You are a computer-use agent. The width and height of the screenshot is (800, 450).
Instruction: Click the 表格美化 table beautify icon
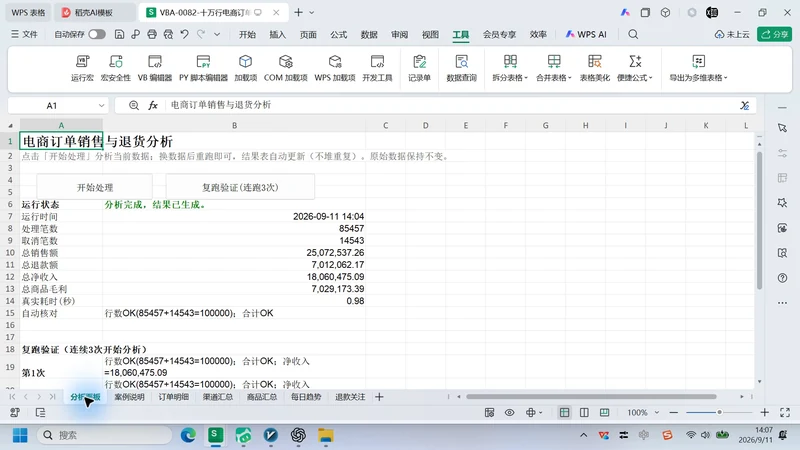tap(594, 68)
